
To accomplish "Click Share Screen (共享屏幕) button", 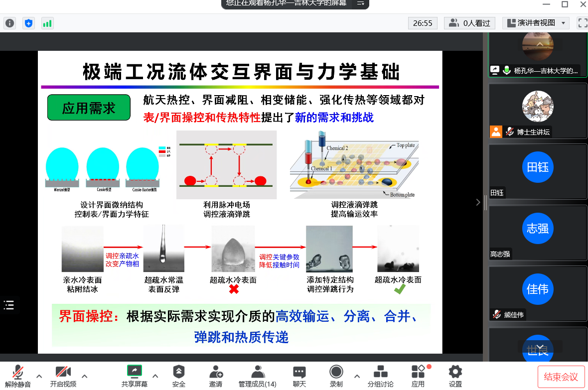I will coord(135,376).
